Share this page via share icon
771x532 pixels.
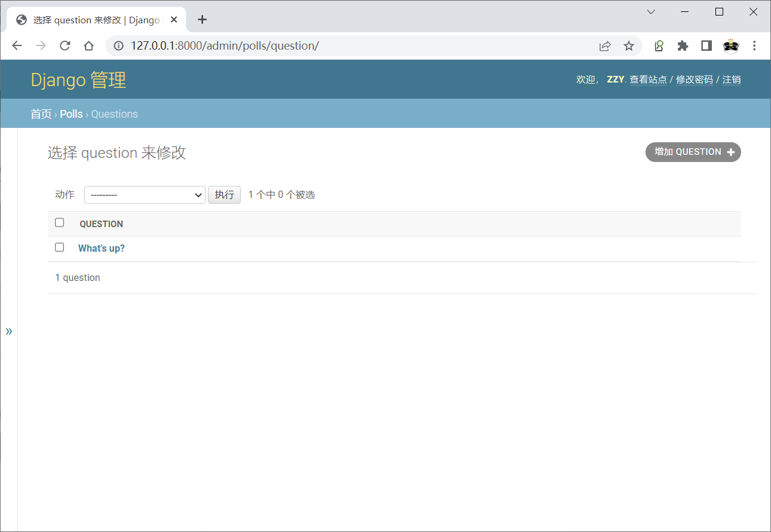(x=605, y=46)
